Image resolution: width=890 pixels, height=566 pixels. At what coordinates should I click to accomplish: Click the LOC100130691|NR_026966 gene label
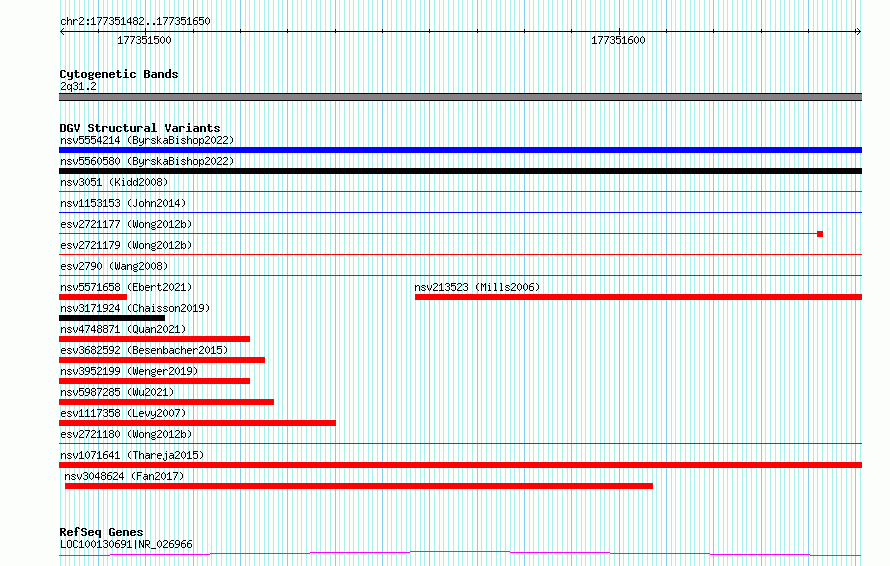tap(126, 544)
